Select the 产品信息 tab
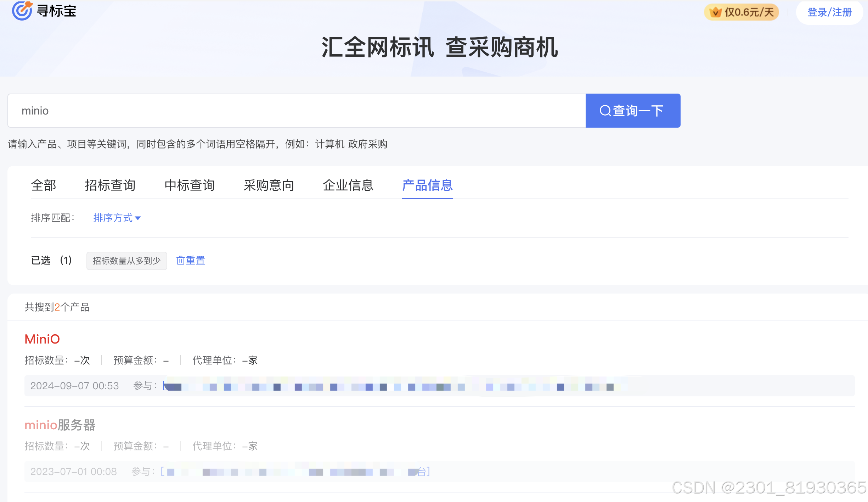 coord(428,185)
